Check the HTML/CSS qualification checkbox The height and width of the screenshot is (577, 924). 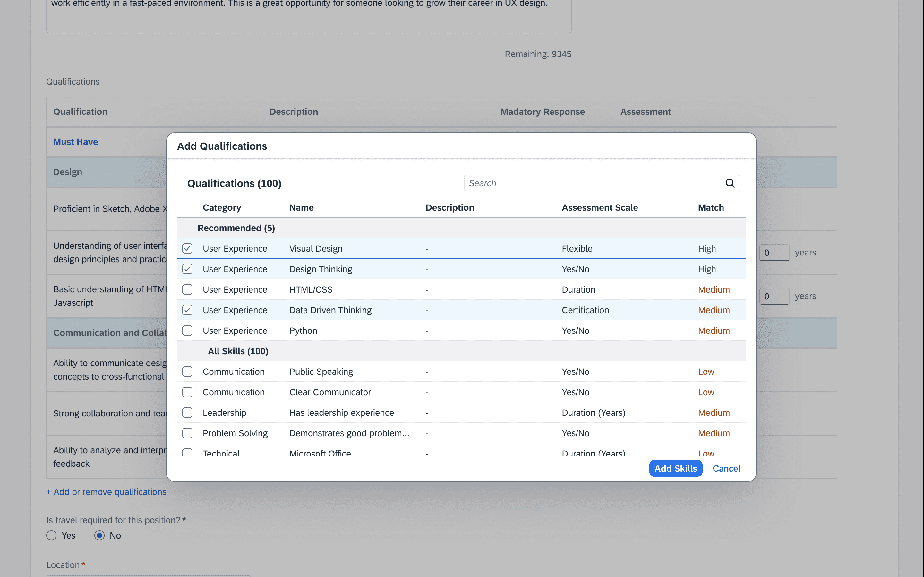pyautogui.click(x=187, y=290)
